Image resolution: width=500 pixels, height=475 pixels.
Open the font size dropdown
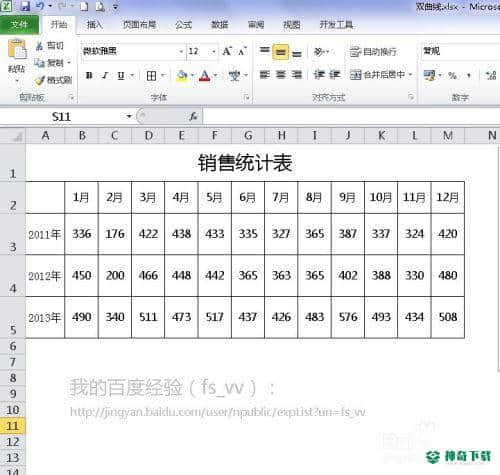click(214, 51)
